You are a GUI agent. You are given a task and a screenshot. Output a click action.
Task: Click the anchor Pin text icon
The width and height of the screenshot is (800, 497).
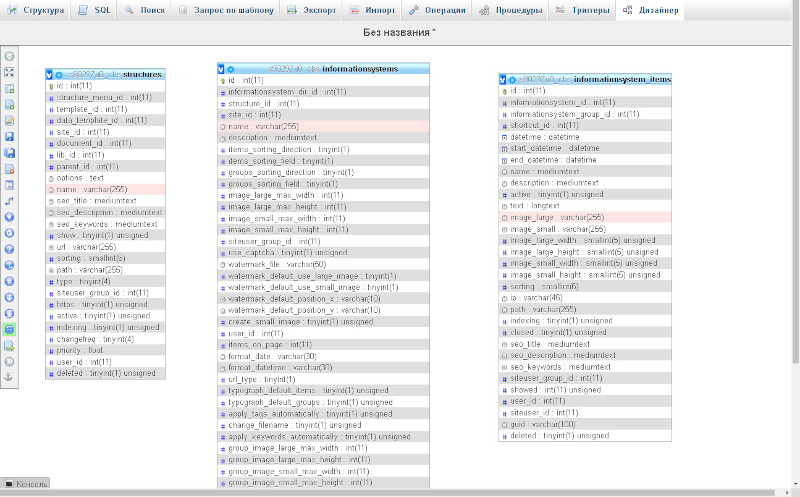click(9, 377)
